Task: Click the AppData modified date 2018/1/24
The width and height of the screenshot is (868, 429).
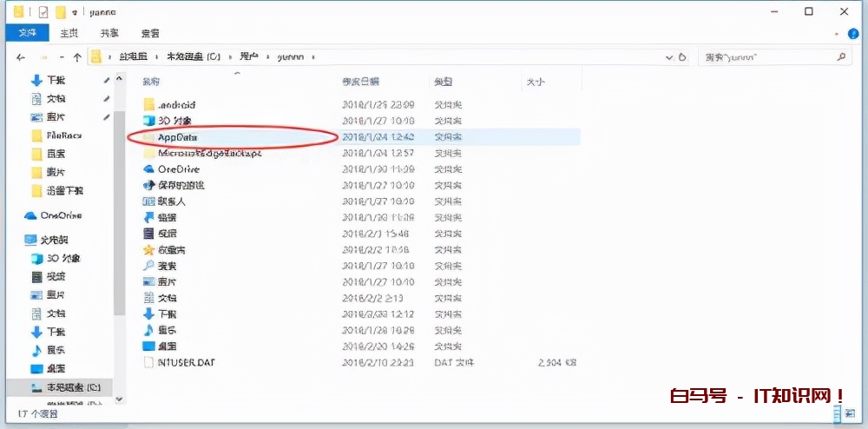Action: click(378, 136)
